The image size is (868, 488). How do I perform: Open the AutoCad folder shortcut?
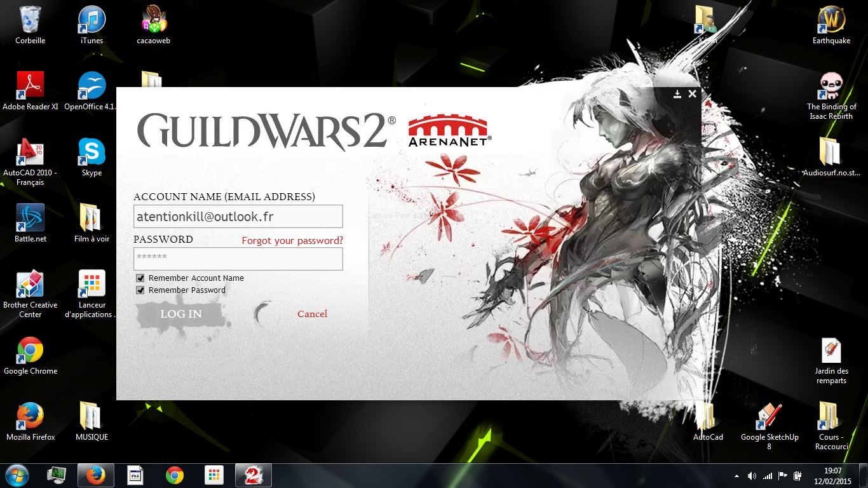(x=708, y=421)
